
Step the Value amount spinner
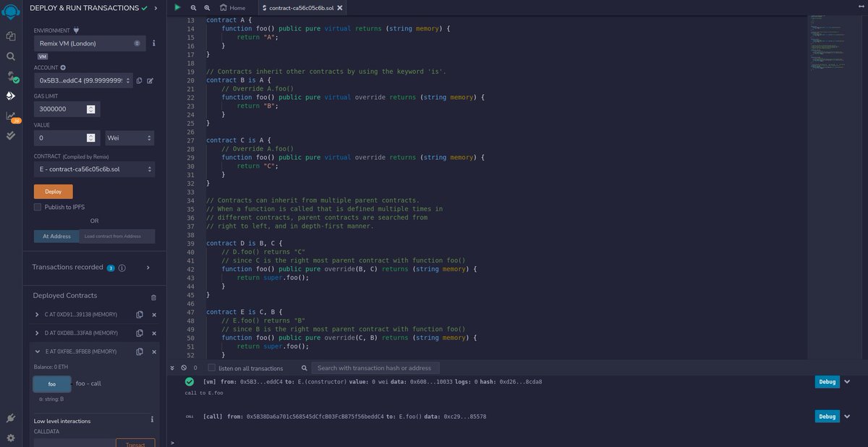[90, 137]
